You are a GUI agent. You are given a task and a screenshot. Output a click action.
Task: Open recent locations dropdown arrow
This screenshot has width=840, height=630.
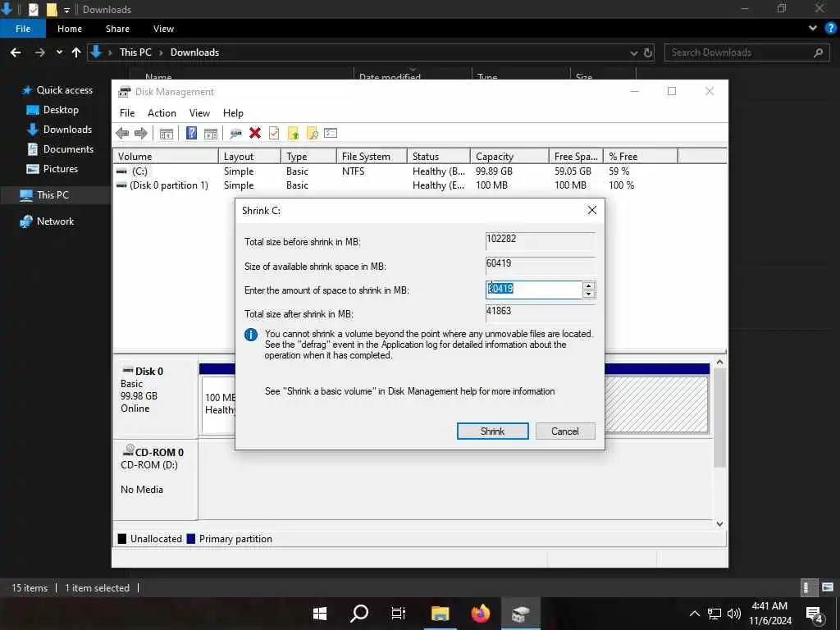coord(59,52)
